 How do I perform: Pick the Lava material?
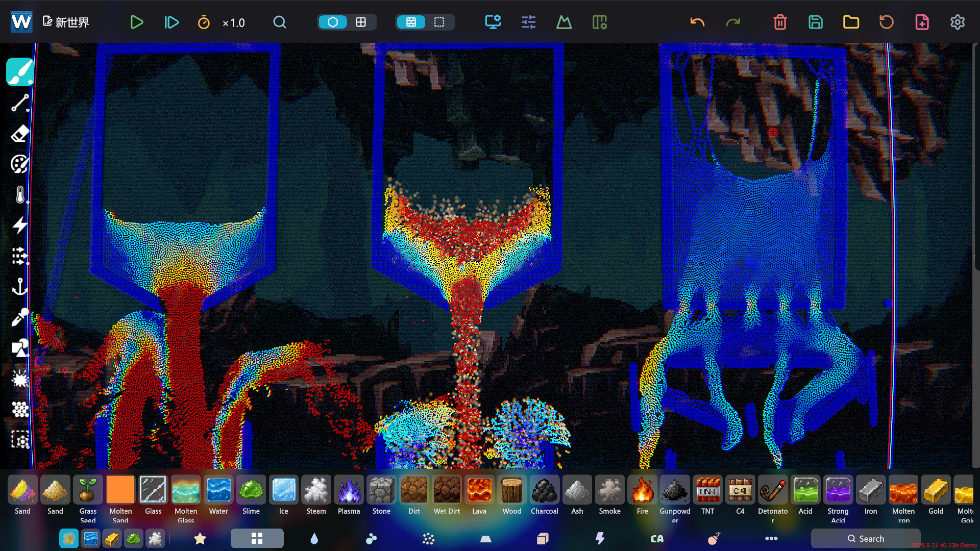click(479, 490)
